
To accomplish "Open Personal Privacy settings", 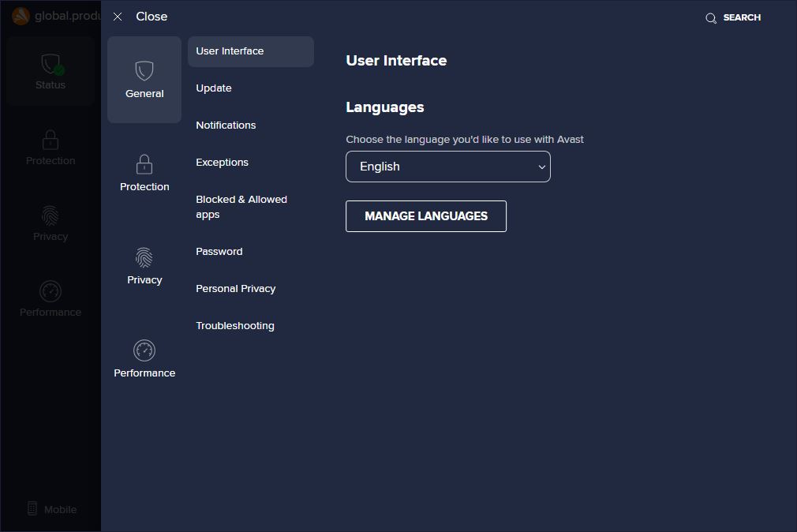I will click(236, 288).
